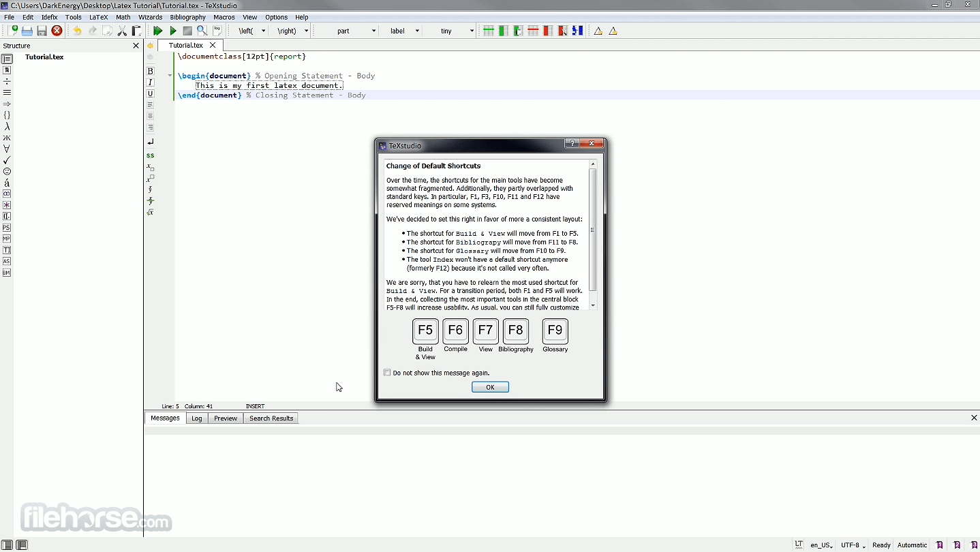
Task: Open the braces {} delimiter panel
Action: (7, 115)
